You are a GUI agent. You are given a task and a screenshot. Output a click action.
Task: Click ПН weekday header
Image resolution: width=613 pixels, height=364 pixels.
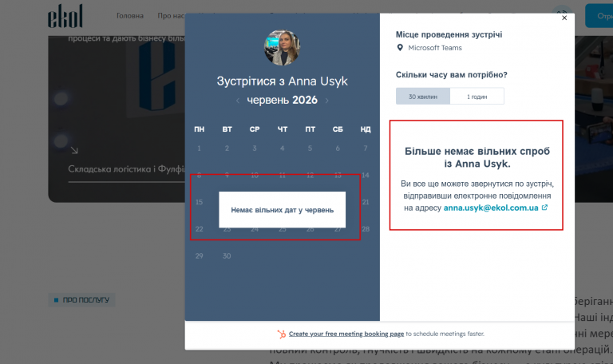199,129
